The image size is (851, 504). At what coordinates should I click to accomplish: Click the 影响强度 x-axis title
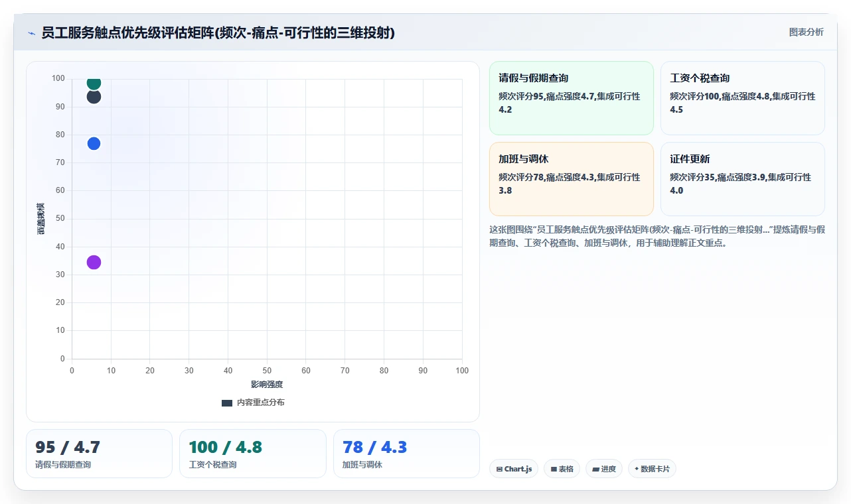[267, 385]
